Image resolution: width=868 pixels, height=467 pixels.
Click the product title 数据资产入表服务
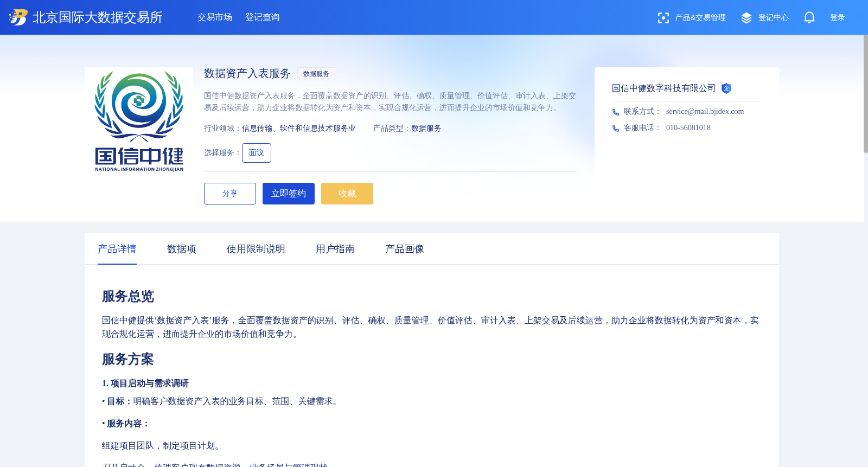(247, 74)
